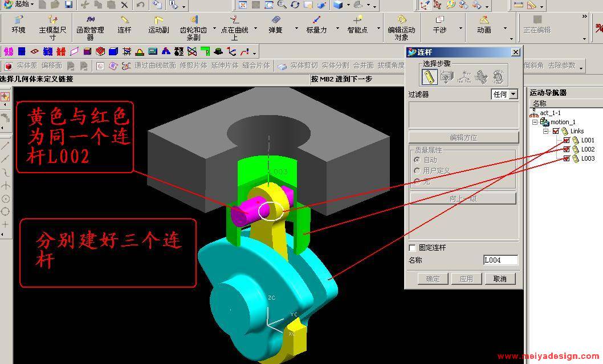Click the 向上一级 (Up One Level) button
The width and height of the screenshot is (603, 364).
[x=463, y=199]
